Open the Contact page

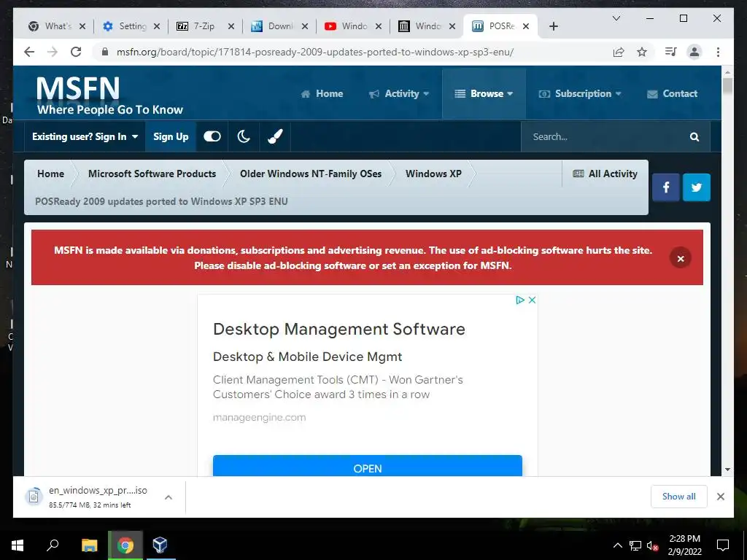[672, 94]
